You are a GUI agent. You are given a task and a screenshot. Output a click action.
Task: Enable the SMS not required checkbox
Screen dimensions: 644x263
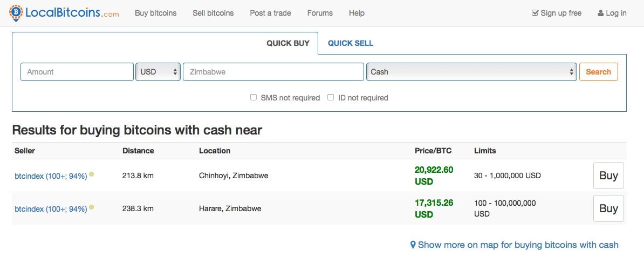[x=254, y=97]
